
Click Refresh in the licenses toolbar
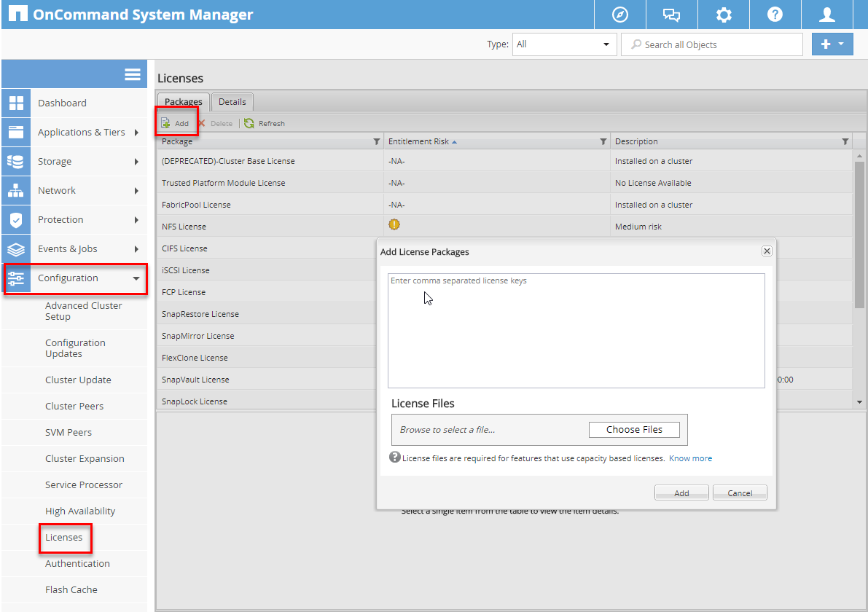click(x=265, y=124)
